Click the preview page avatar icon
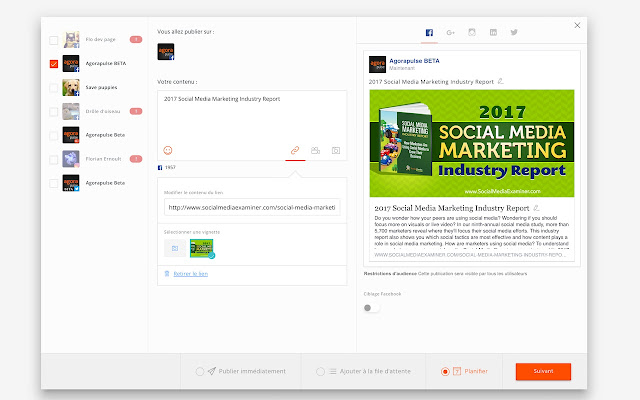This screenshot has height=400, width=640. coord(378,64)
